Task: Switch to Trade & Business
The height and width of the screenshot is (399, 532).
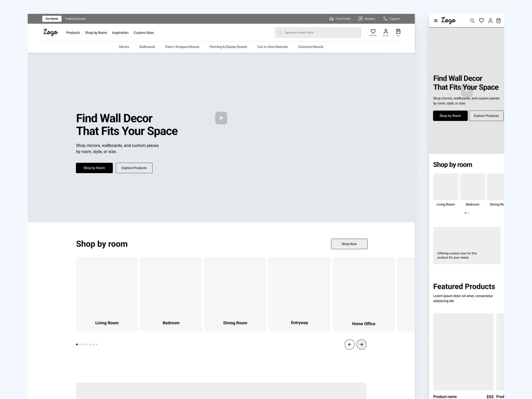Action: coord(75,19)
